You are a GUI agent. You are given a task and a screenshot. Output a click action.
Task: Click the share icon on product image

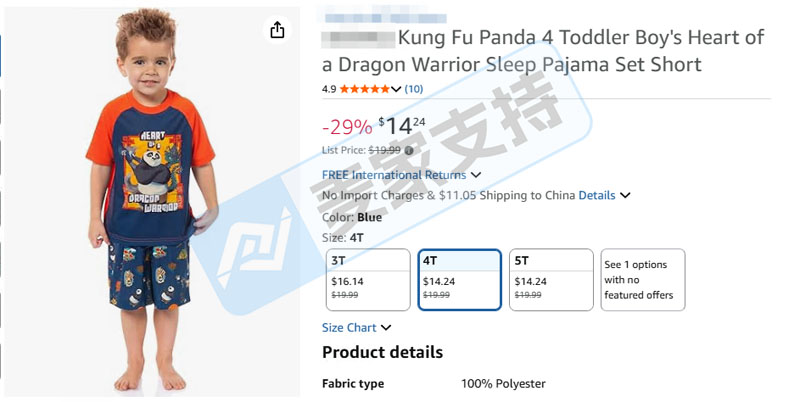pos(277,30)
